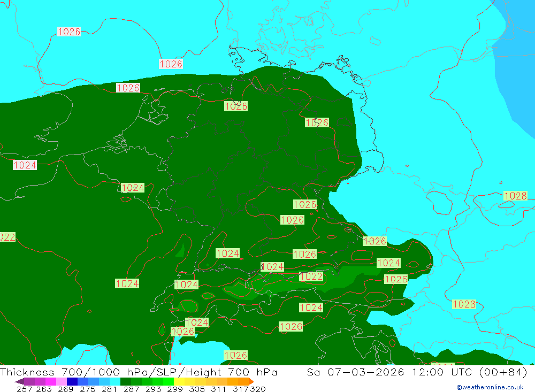This screenshot has width=535, height=392.
Task: Select the 281 legend value
Action: 109,389
